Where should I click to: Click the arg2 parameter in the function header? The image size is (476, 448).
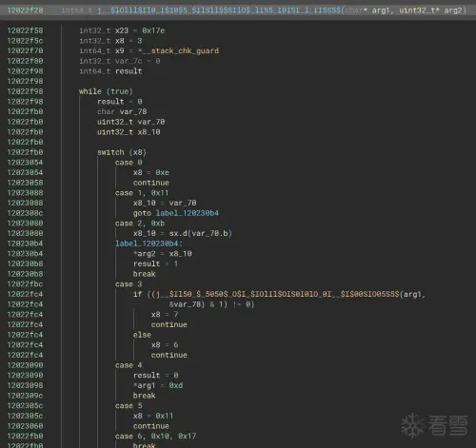453,10
